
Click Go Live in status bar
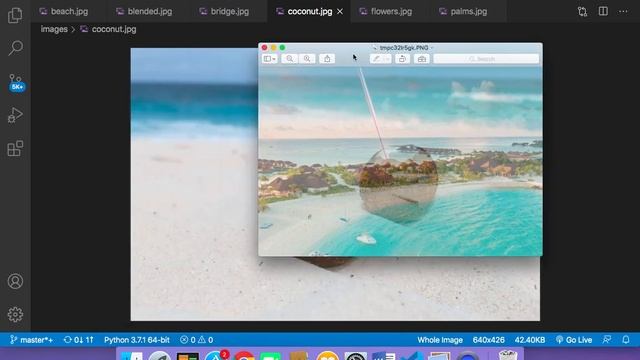tap(574, 340)
